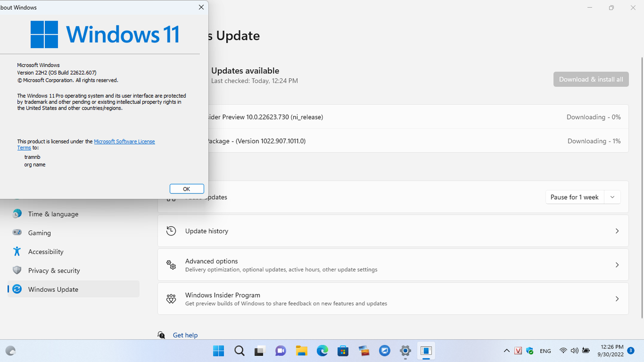Open Update history via its chevron
644x362 pixels.
coord(617,231)
